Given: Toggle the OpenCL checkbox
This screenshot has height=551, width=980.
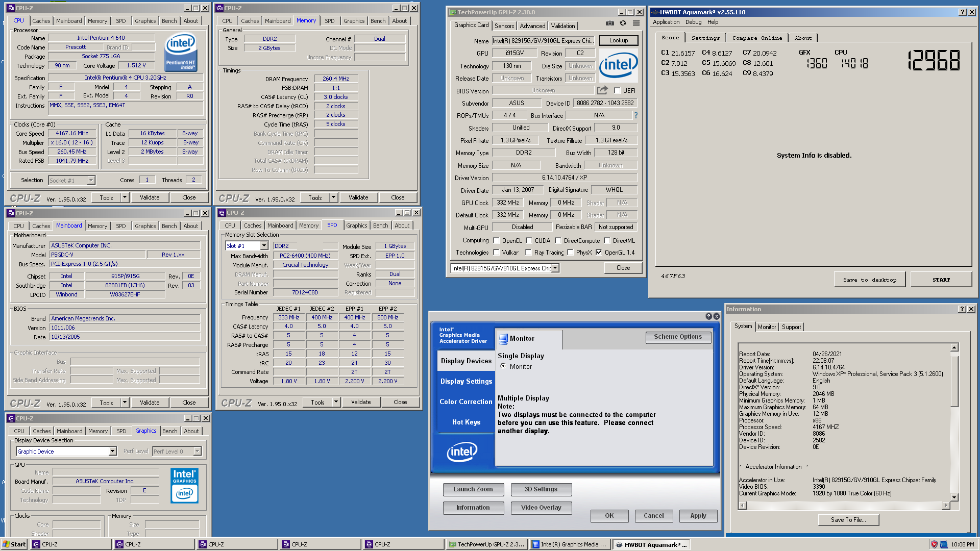Looking at the screenshot, I should coord(496,240).
